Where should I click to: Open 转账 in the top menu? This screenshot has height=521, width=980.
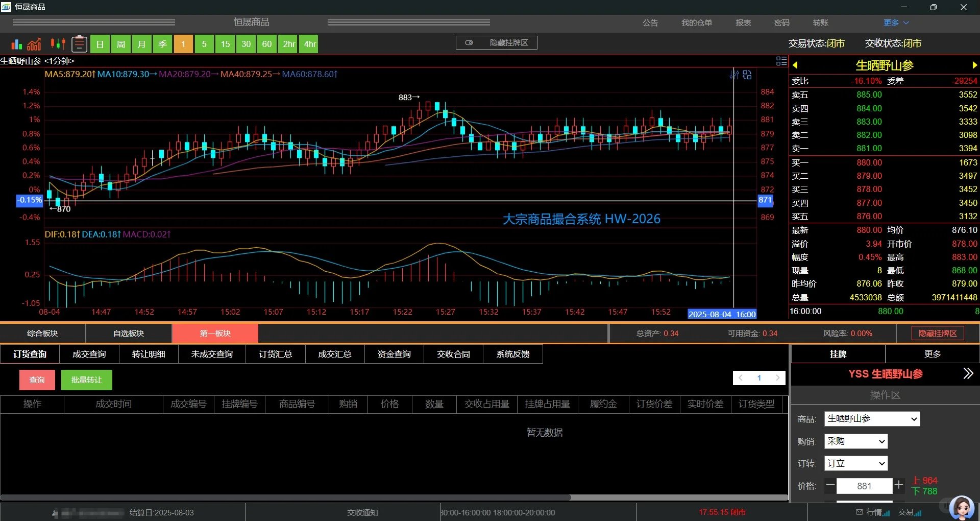click(821, 23)
